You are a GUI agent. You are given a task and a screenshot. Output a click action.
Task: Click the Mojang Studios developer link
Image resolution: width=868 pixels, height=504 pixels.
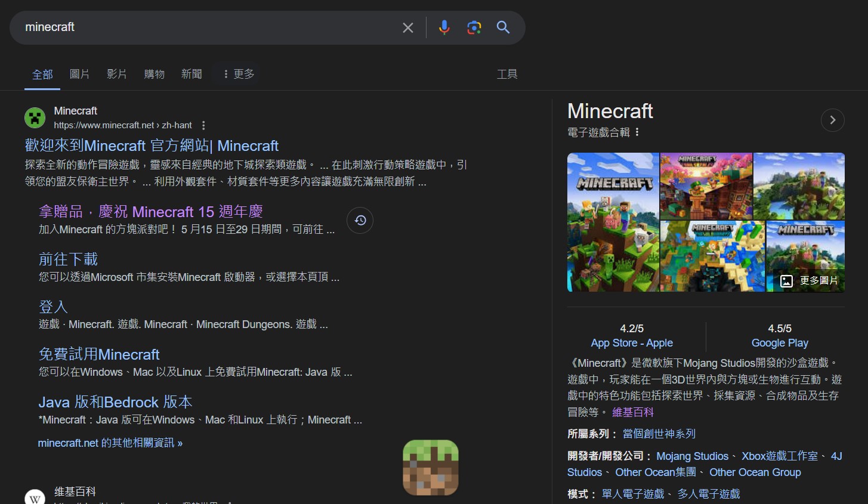693,456
